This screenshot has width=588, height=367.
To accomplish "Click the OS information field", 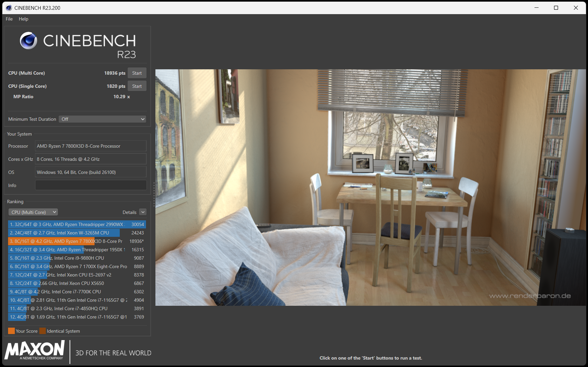I will [91, 172].
